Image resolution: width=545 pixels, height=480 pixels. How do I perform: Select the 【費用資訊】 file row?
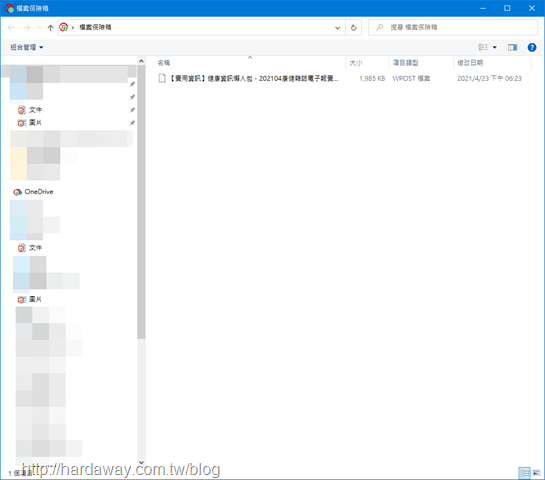click(x=341, y=78)
